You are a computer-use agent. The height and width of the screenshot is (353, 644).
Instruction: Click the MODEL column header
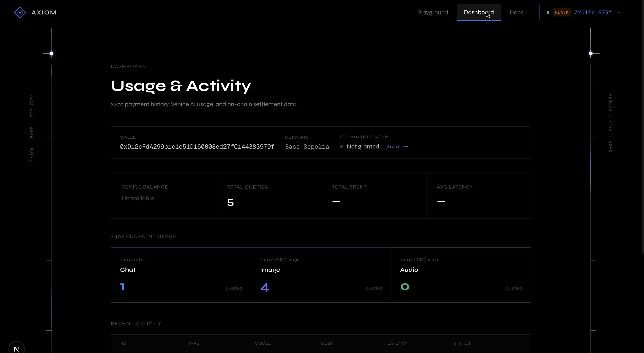(x=262, y=343)
